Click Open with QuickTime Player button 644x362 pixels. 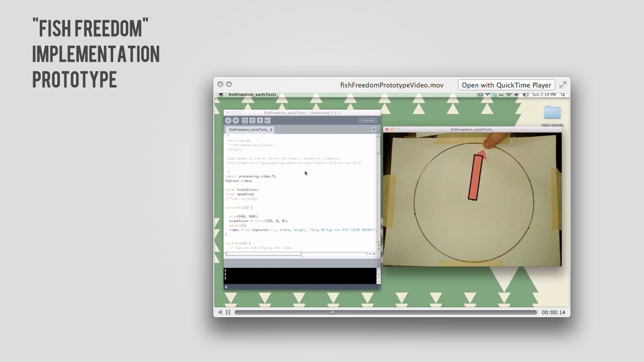click(x=506, y=85)
